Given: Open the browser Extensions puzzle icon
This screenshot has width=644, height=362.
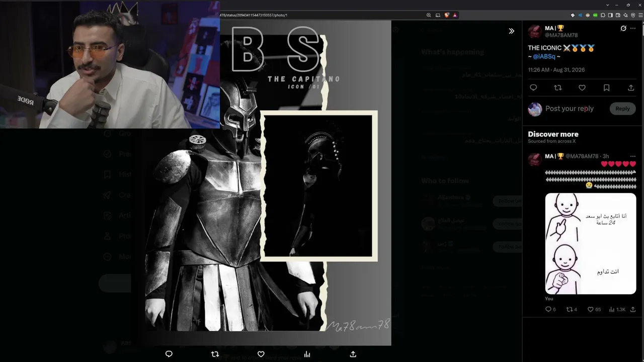Looking at the screenshot, I should pos(603,15).
